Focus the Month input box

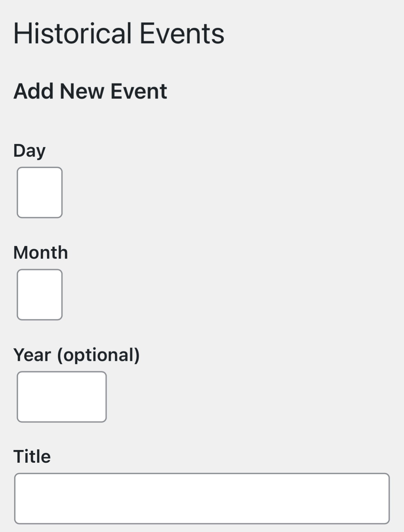[x=40, y=295]
